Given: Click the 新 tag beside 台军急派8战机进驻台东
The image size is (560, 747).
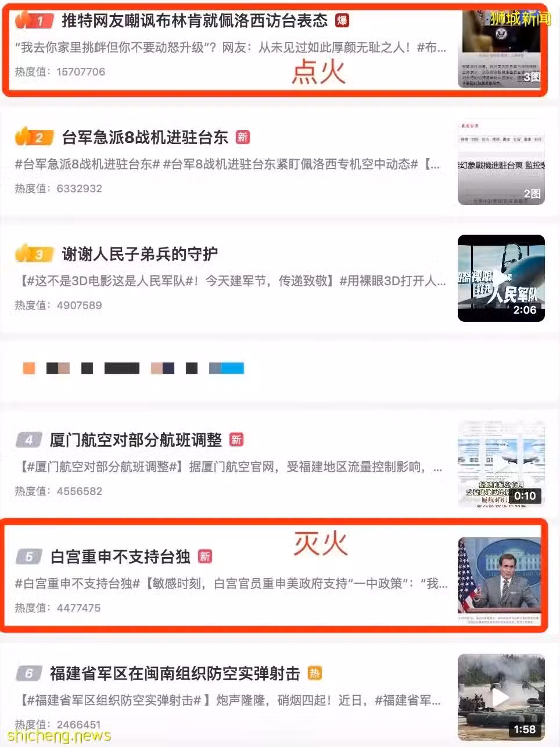Looking at the screenshot, I should [x=242, y=137].
